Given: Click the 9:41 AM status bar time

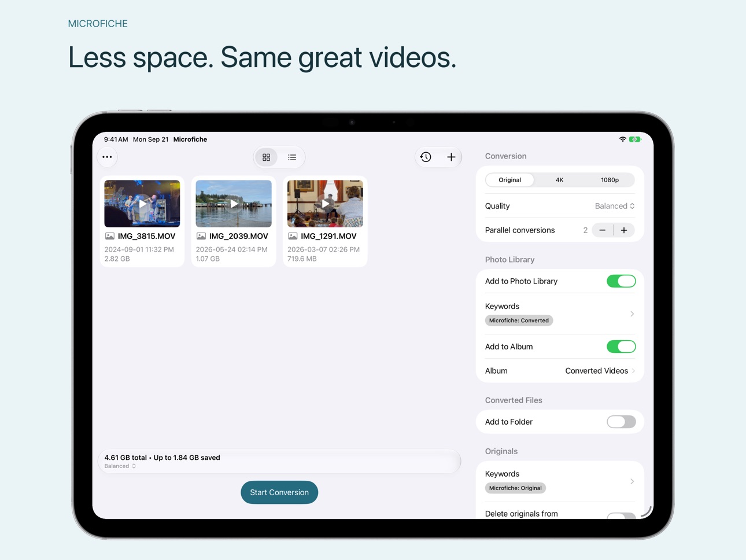Looking at the screenshot, I should tap(116, 139).
